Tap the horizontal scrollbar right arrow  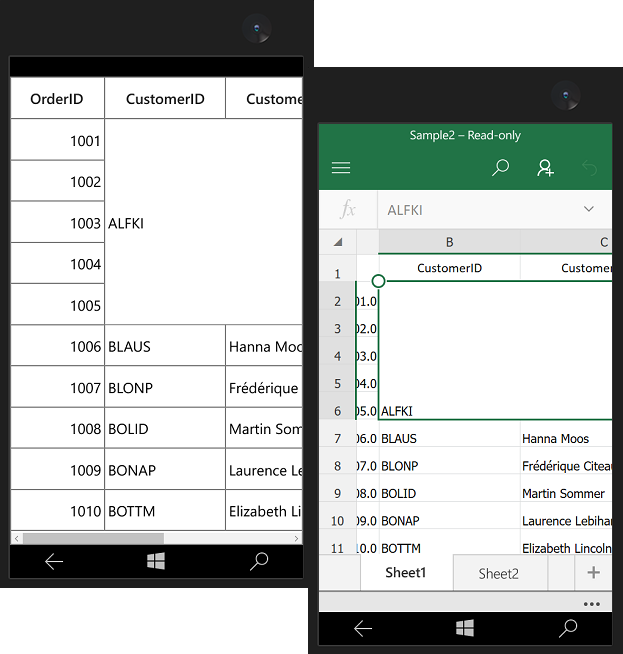[296, 538]
